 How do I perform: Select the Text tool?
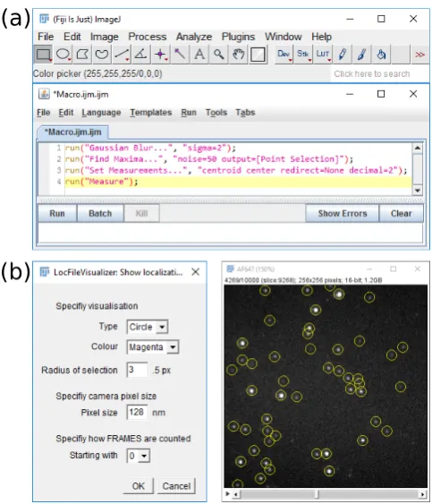pos(199,55)
